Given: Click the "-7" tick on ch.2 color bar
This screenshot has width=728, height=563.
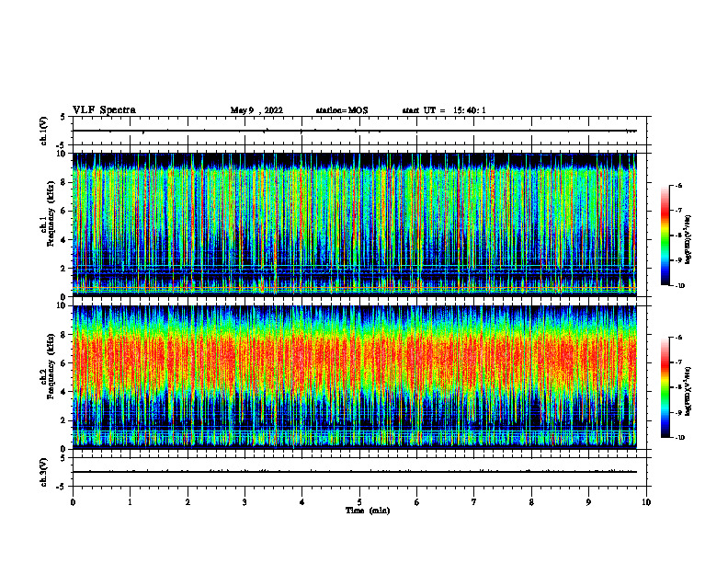Looking at the screenshot, I should [679, 362].
